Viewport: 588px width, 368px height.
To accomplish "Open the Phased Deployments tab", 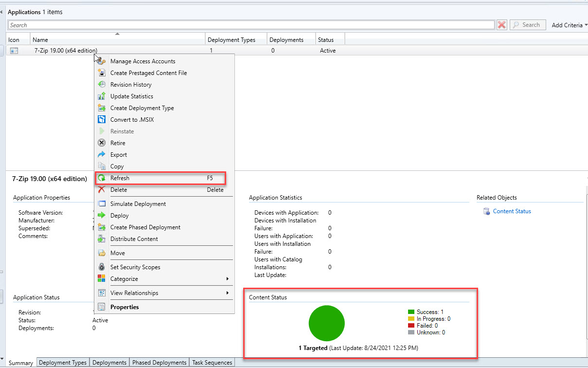I will pos(159,363).
